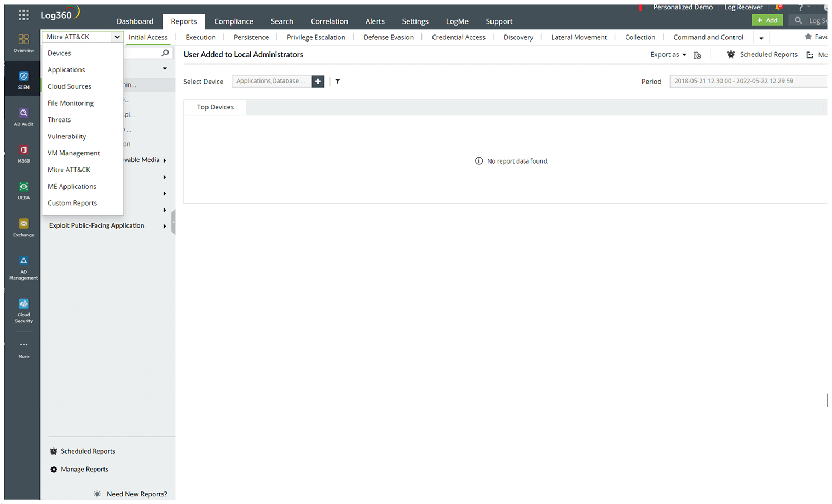
Task: Open the Settings tab
Action: click(415, 21)
